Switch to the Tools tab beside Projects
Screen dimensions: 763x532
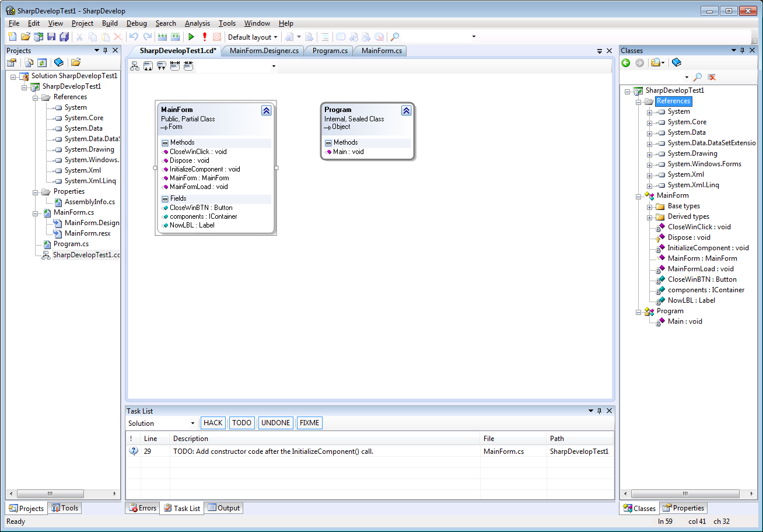pos(65,508)
